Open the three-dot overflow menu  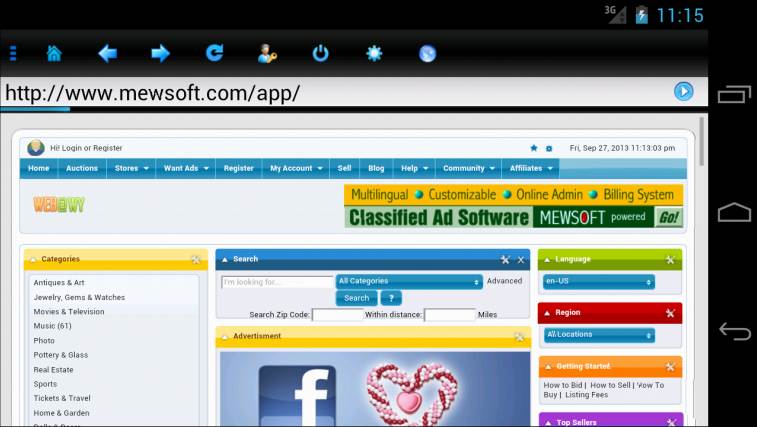[13, 53]
